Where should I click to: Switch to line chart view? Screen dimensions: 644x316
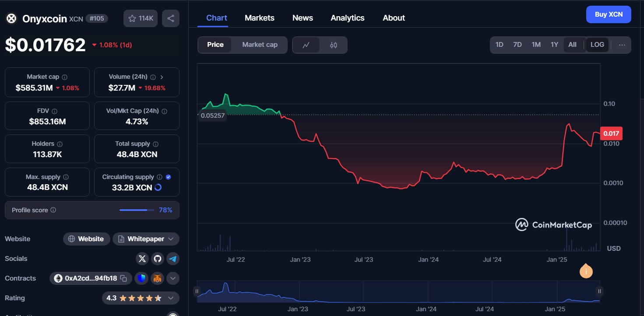pyautogui.click(x=306, y=45)
